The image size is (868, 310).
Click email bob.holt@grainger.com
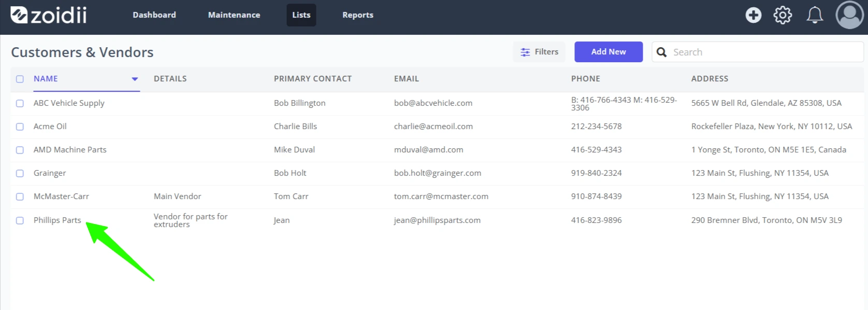point(438,173)
